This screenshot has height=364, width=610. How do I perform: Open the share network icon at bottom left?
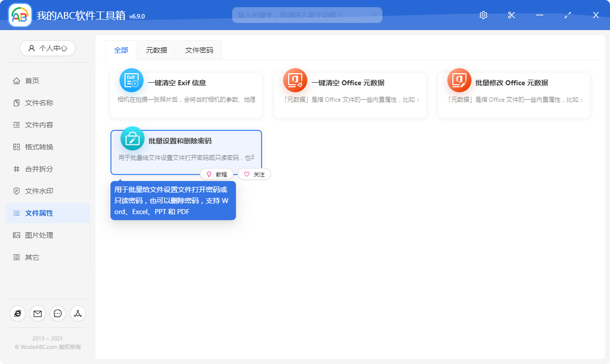tap(78, 313)
